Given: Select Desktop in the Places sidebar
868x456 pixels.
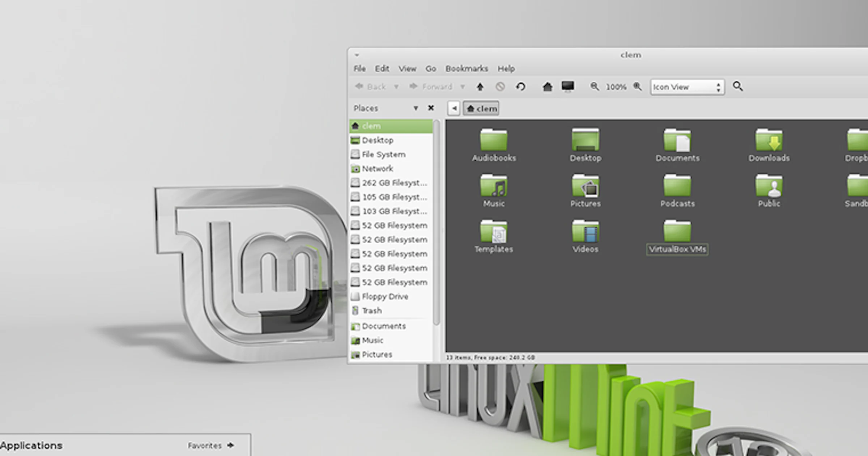Looking at the screenshot, I should (x=391, y=140).
